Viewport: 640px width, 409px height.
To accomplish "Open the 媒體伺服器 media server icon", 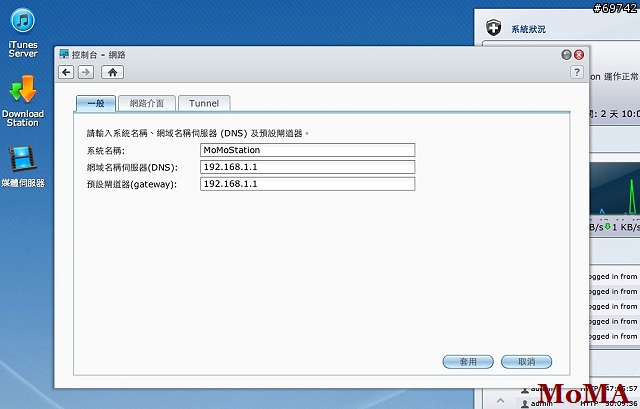I will [23, 166].
